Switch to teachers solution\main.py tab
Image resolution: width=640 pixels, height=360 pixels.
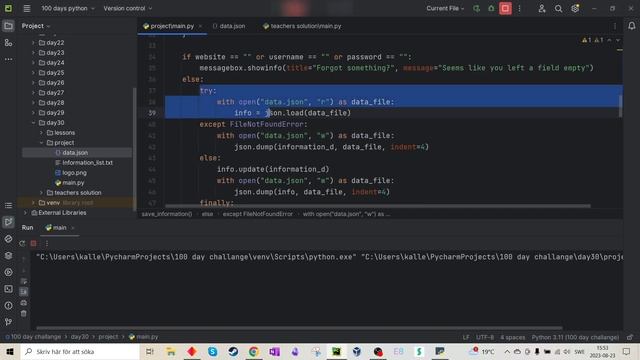pos(302,26)
